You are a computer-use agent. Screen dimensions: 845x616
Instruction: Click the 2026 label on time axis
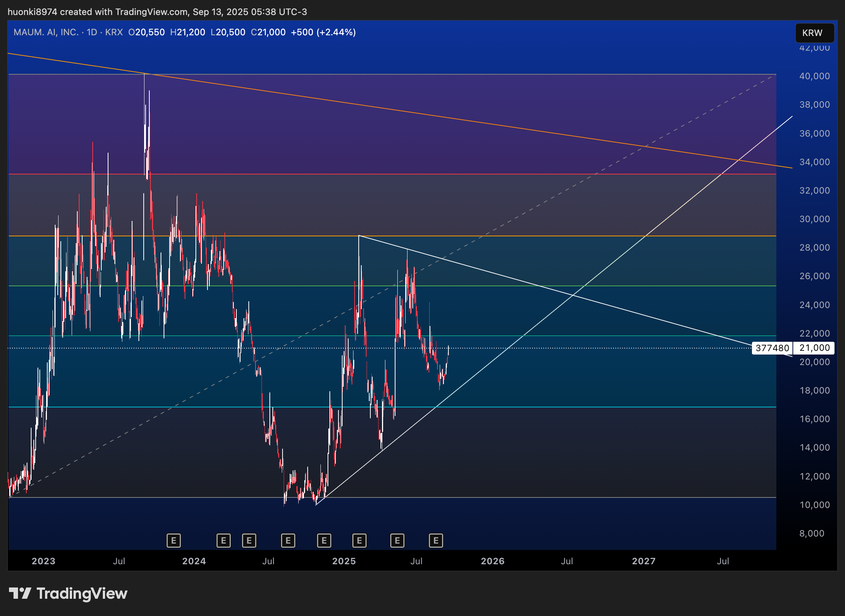click(x=492, y=561)
